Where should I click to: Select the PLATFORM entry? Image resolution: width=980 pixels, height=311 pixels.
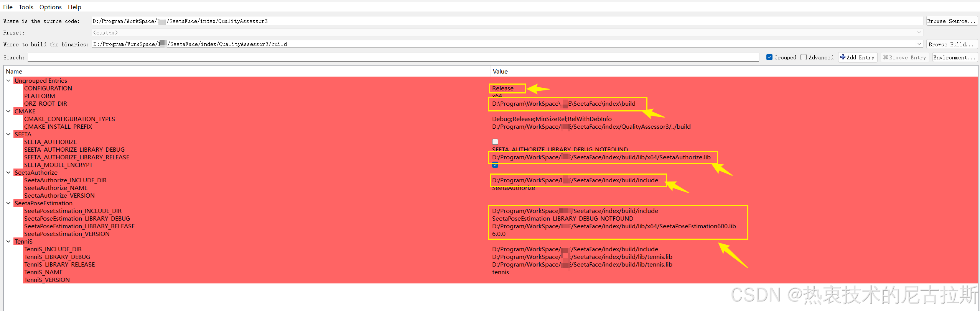click(x=40, y=96)
